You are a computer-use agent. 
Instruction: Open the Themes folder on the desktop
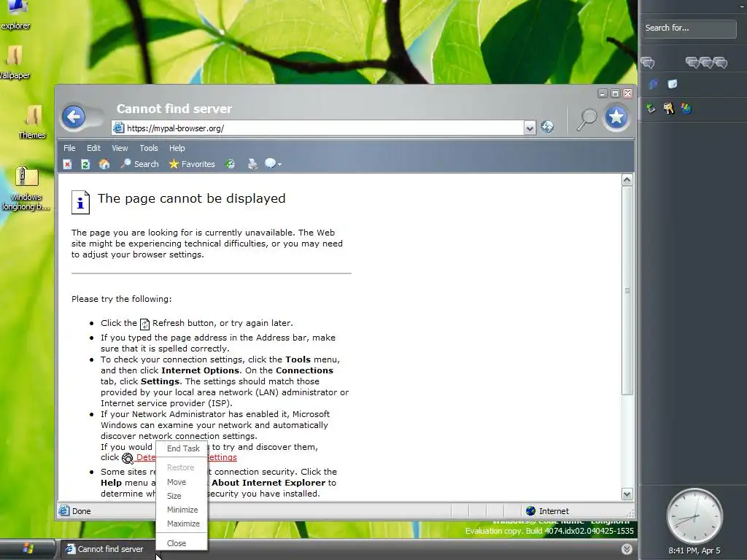click(32, 122)
